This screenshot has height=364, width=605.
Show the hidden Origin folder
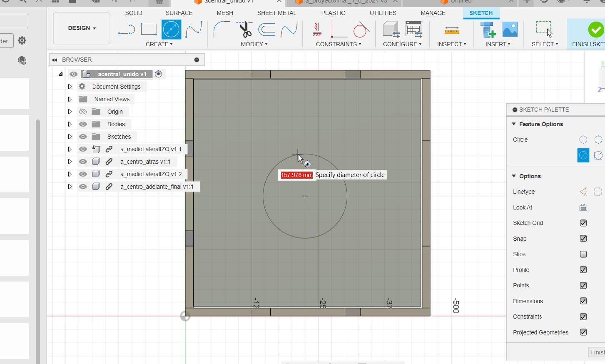pyautogui.click(x=83, y=112)
